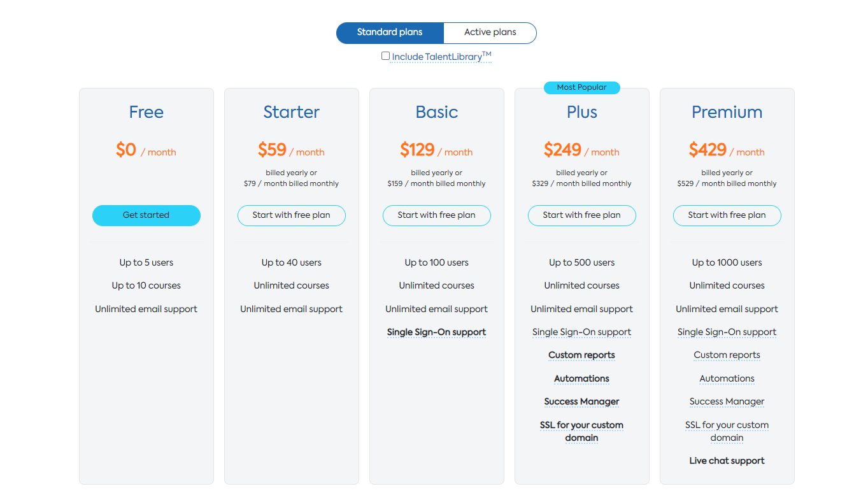Click the Get started button on Free plan
Screen dimensions: 868x493
coord(146,215)
